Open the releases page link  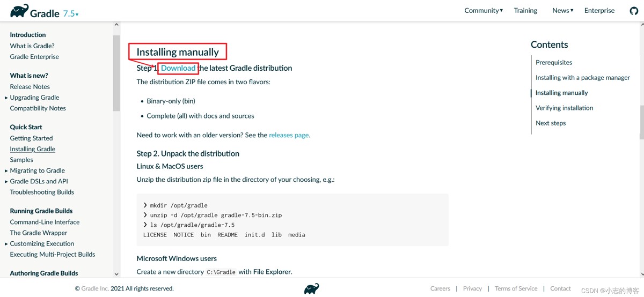(289, 135)
